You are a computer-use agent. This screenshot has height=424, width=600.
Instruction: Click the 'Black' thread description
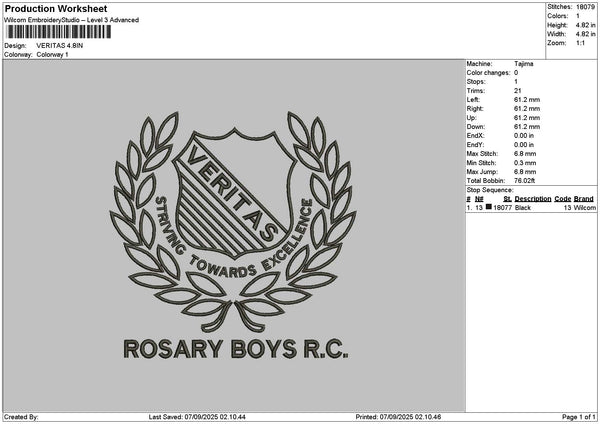(x=523, y=208)
